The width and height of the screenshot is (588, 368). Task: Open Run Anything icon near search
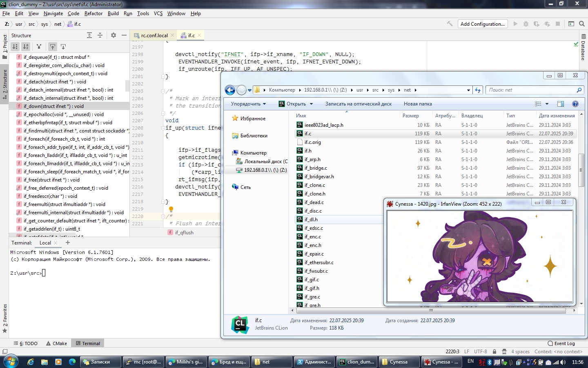pos(571,24)
